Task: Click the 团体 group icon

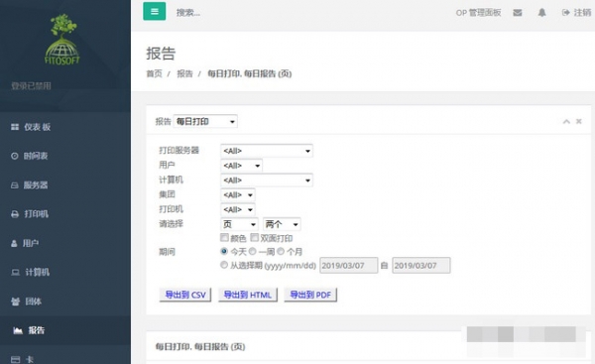Action: coord(15,302)
